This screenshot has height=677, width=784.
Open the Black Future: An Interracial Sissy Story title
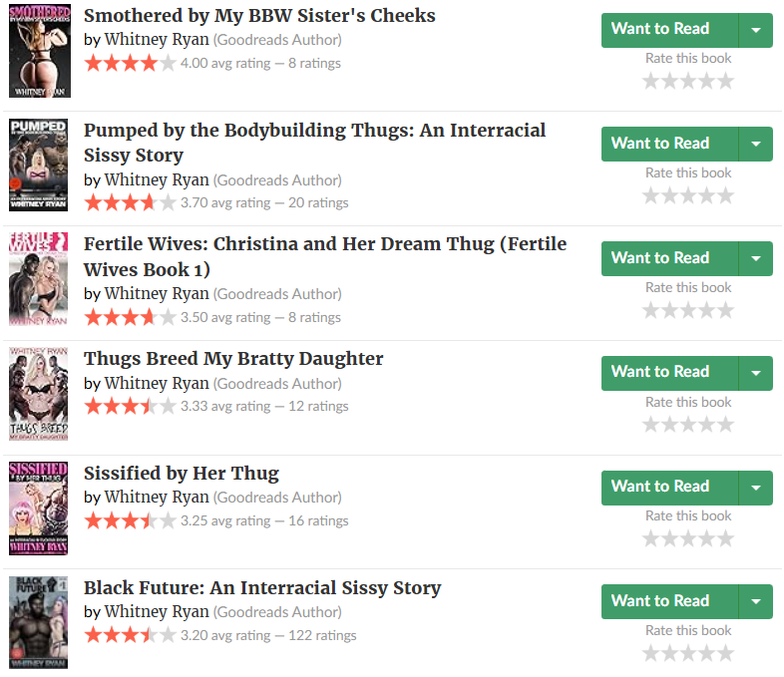coord(262,588)
